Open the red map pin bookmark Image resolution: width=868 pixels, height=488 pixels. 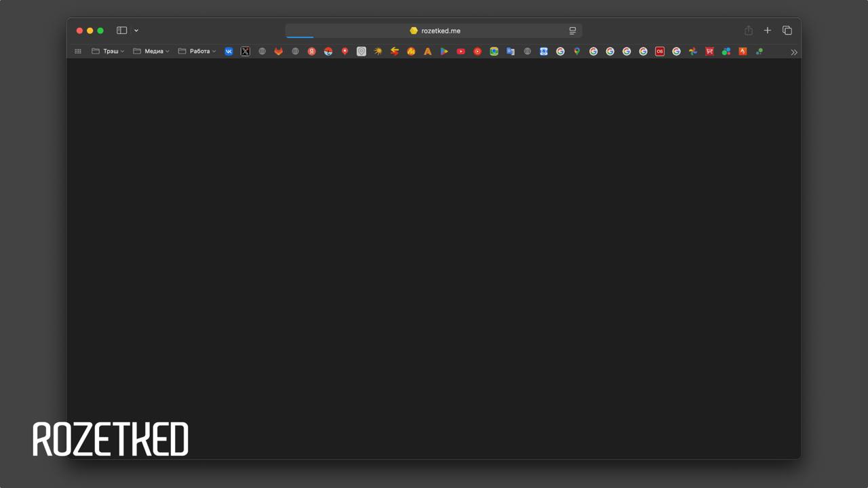[x=345, y=52]
